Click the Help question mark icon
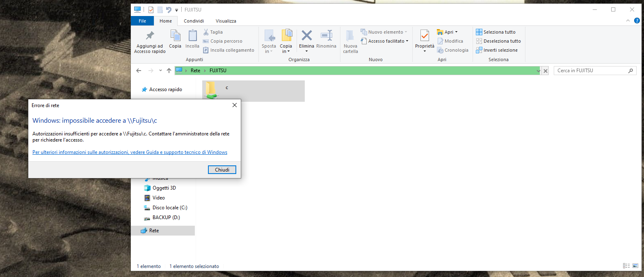Viewport: 644px width, 277px height. (x=637, y=21)
